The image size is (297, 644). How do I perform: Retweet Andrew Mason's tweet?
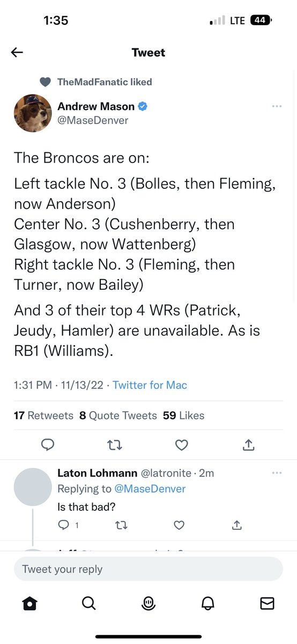pyautogui.click(x=115, y=444)
